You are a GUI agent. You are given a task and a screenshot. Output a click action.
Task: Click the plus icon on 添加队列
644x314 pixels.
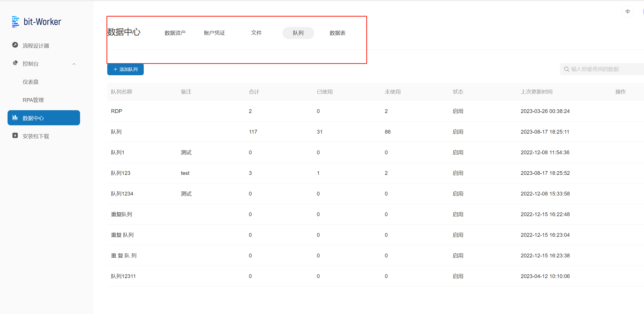tap(115, 69)
